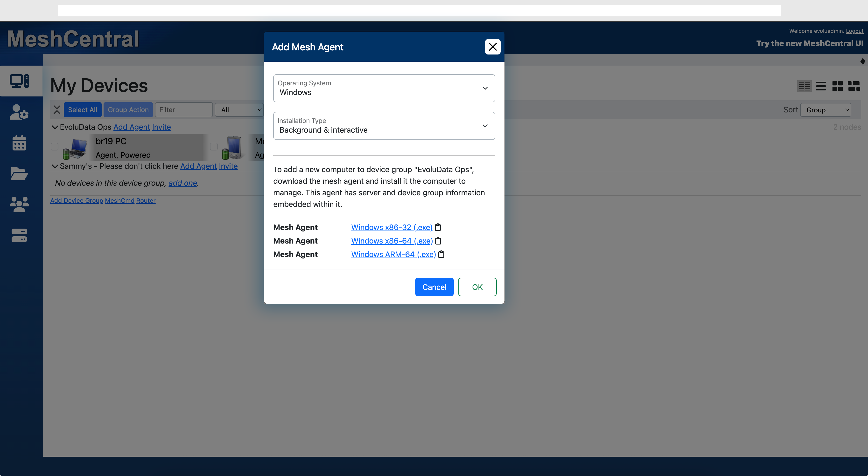Log out via the Logout link

coord(855,31)
